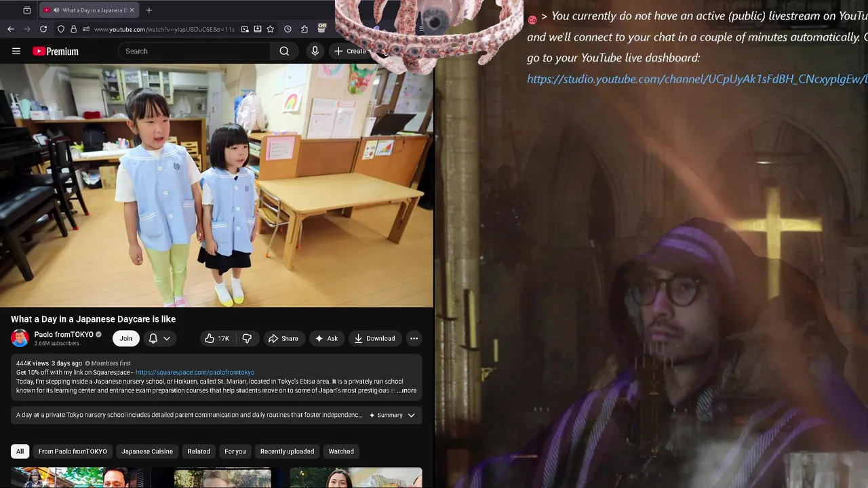Image resolution: width=868 pixels, height=488 pixels.
Task: Expand description with '...more'
Action: coord(407,390)
